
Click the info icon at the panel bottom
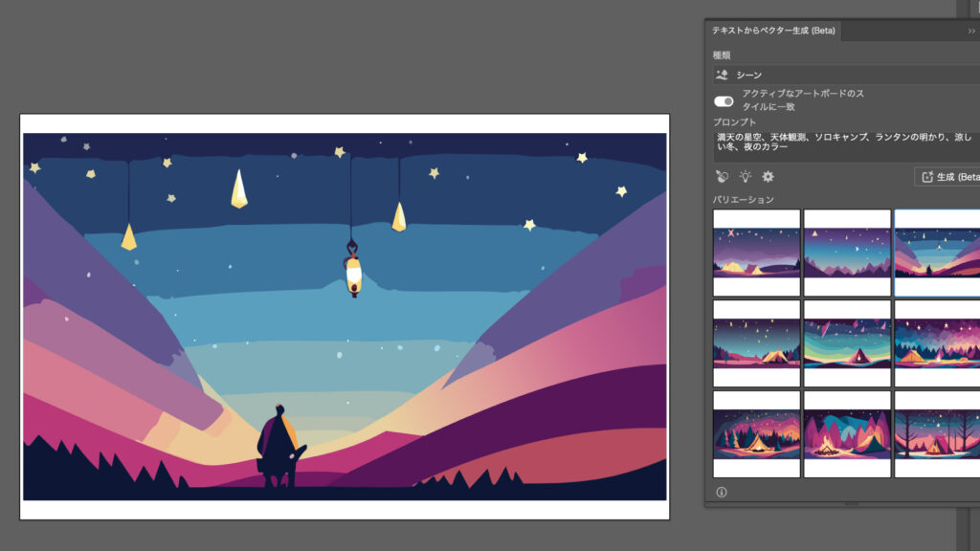pyautogui.click(x=722, y=492)
